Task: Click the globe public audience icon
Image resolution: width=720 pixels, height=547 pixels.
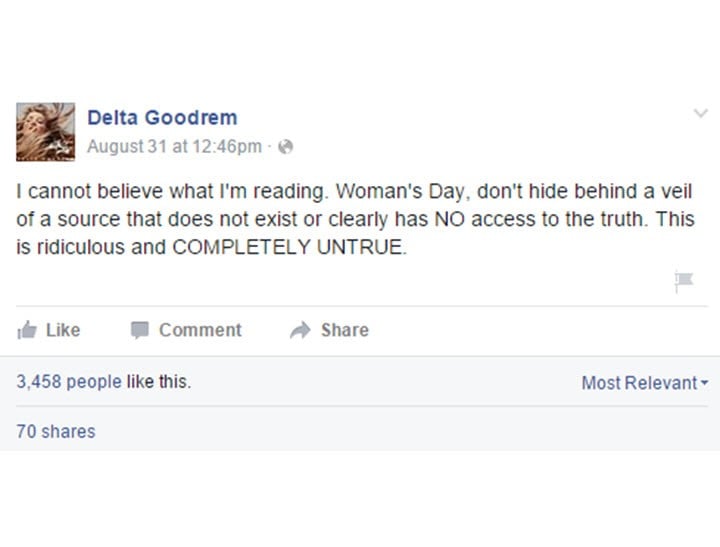Action: click(x=286, y=147)
